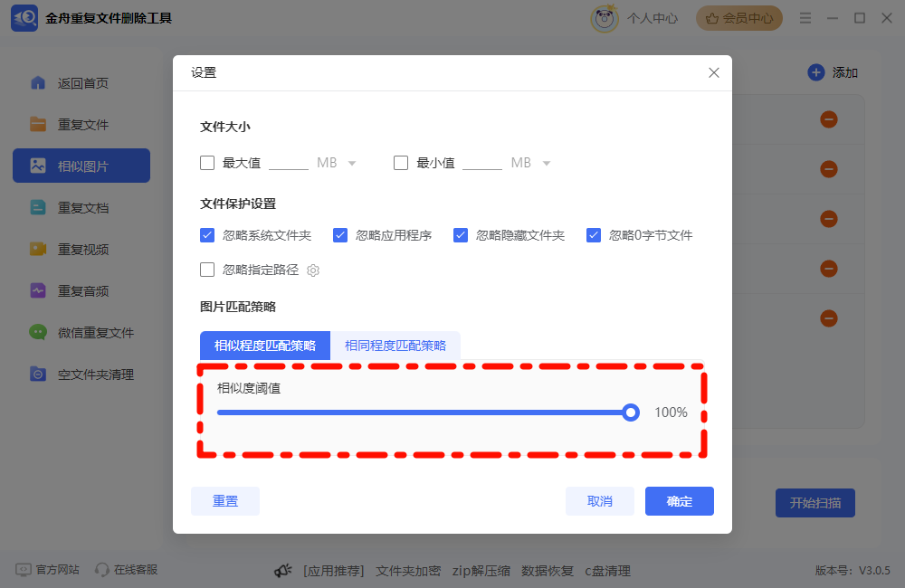Click 开始扫描 in the main window
The width and height of the screenshot is (905, 588).
[815, 503]
